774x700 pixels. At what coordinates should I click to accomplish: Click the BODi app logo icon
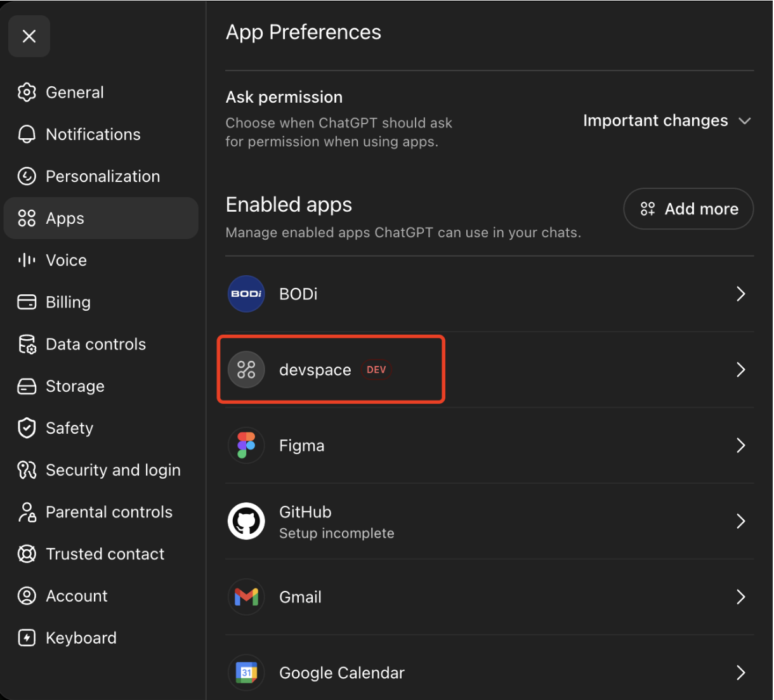click(246, 294)
